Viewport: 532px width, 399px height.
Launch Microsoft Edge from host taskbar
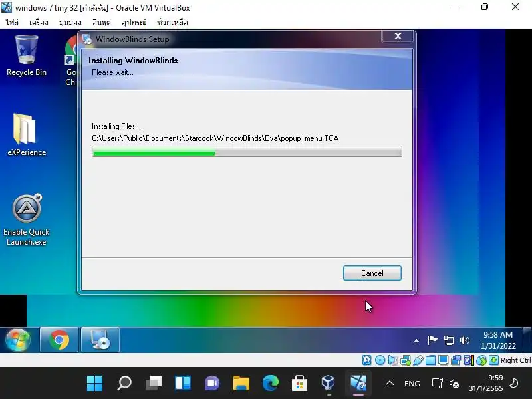click(271, 384)
